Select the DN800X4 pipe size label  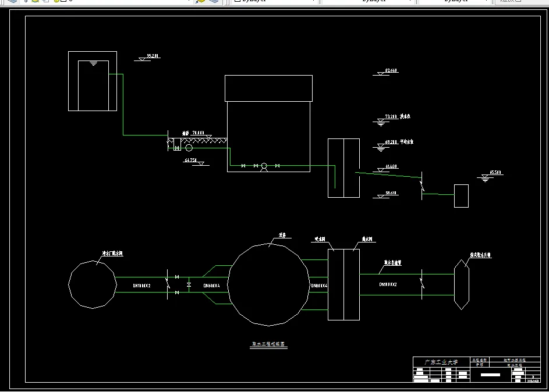point(319,286)
